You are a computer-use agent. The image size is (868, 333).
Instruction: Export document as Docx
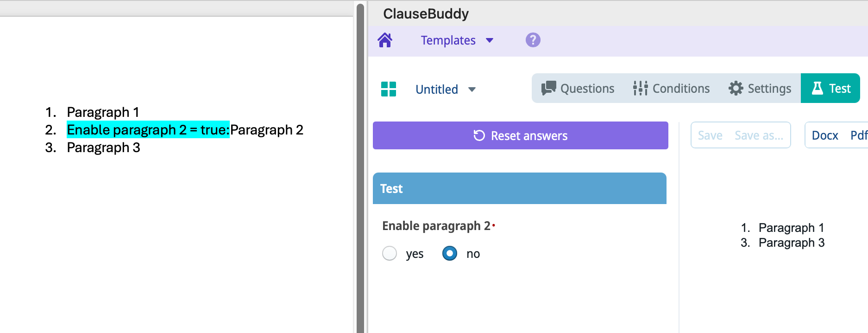pos(825,135)
